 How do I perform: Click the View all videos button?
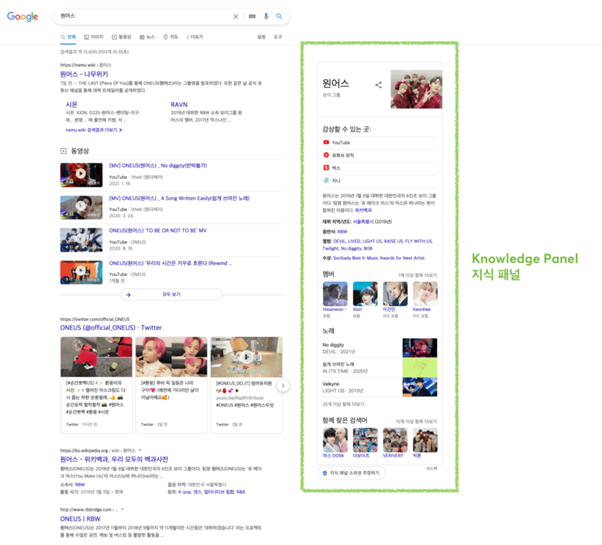(x=171, y=294)
